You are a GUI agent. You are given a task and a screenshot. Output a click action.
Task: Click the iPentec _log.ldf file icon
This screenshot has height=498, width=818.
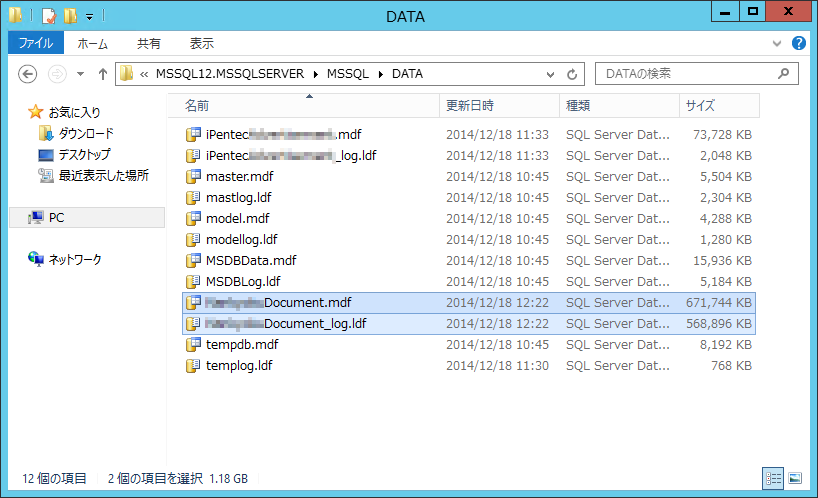[x=194, y=155]
